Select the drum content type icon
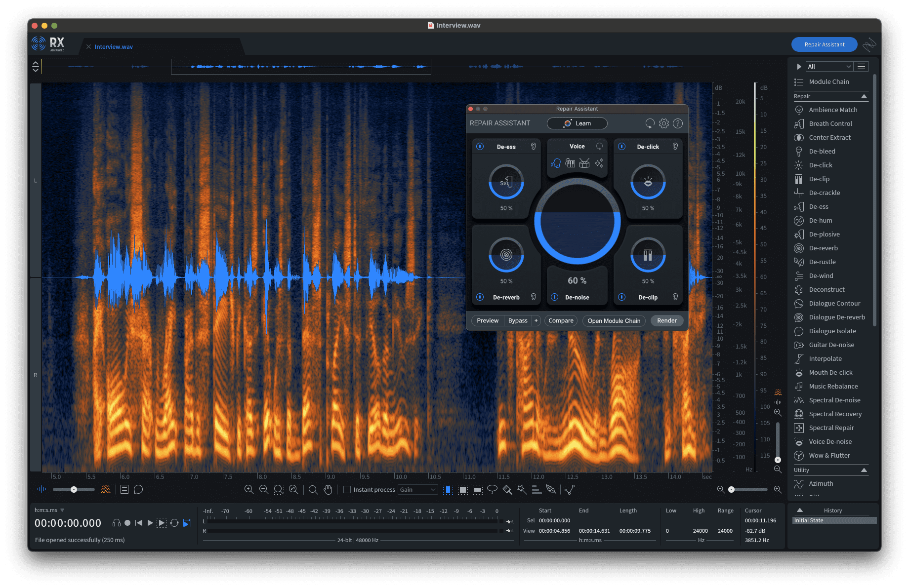The height and width of the screenshot is (588, 909). click(584, 163)
